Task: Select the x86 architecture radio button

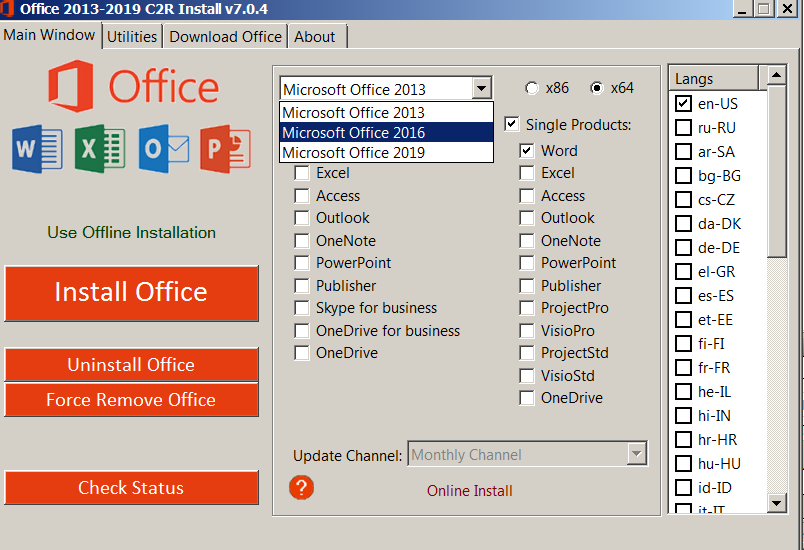Action: coord(532,88)
